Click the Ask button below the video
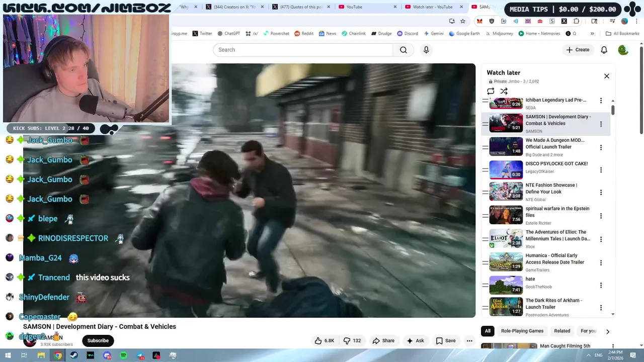 coord(415,340)
